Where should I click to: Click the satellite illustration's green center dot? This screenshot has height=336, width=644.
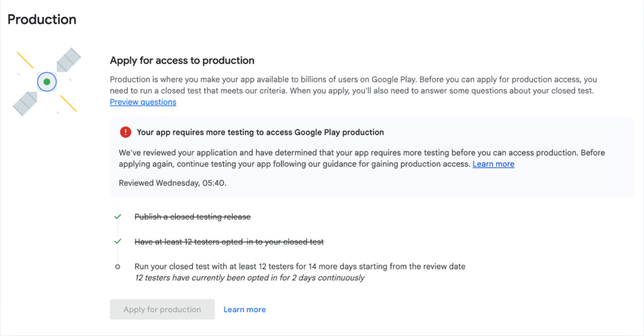[x=47, y=81]
